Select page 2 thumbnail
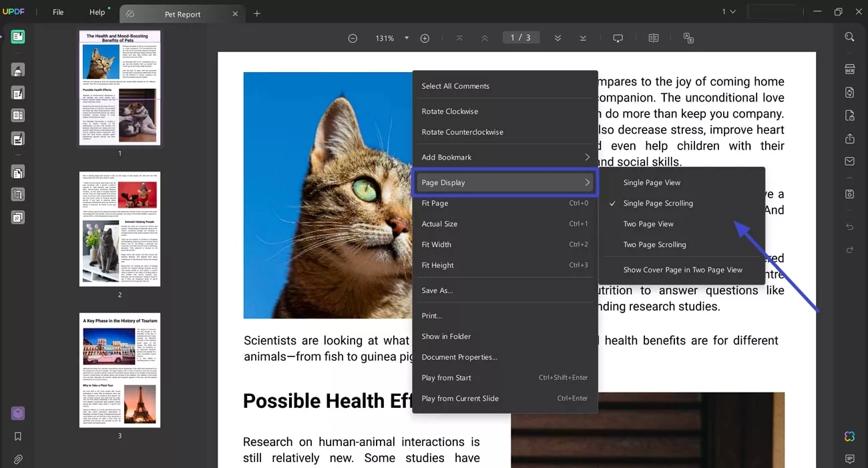The image size is (868, 468). 120,228
